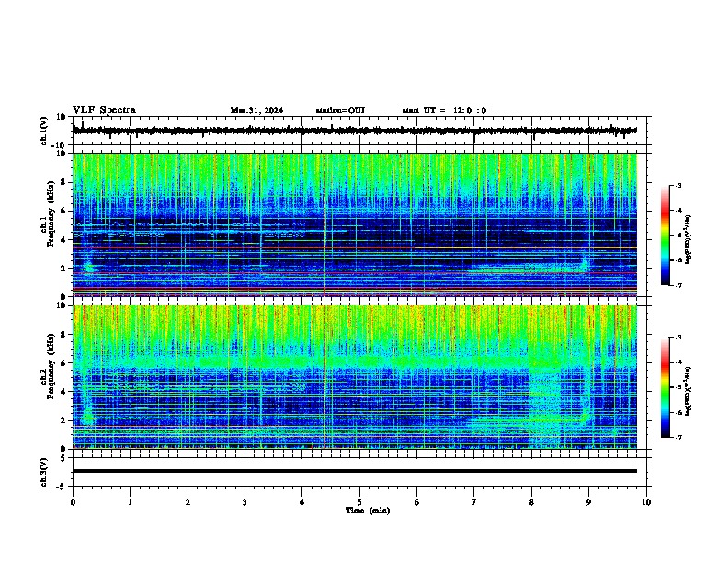The width and height of the screenshot is (728, 563).
Task: Click time axis tick label "2"
Action: 188,502
